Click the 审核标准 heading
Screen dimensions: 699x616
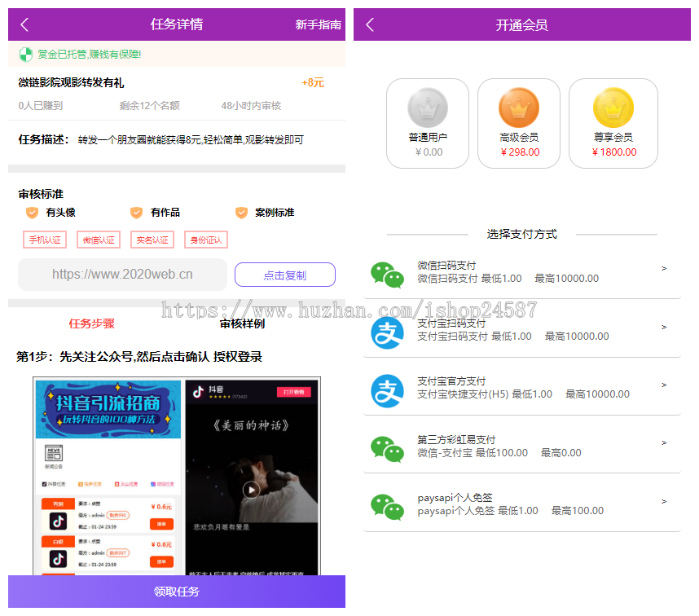point(41,194)
